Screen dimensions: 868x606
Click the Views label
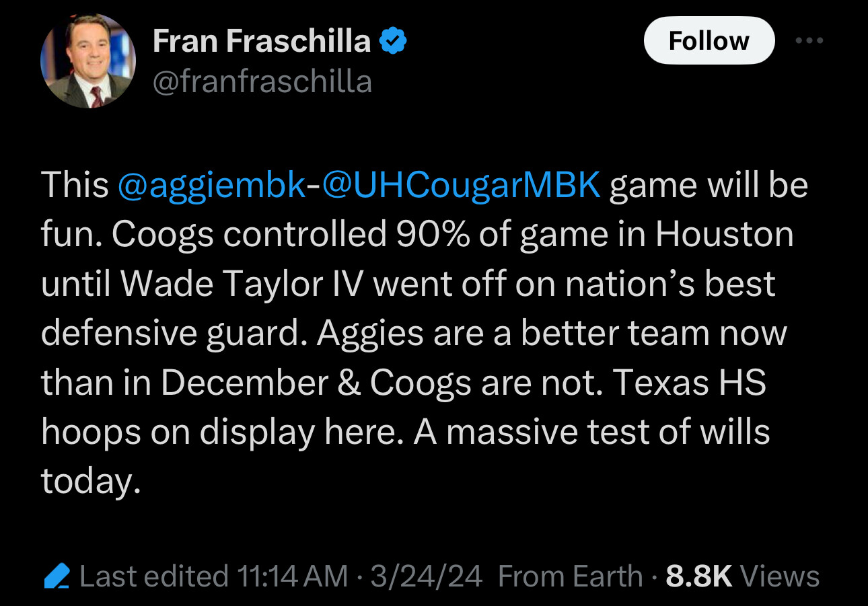coord(779,576)
